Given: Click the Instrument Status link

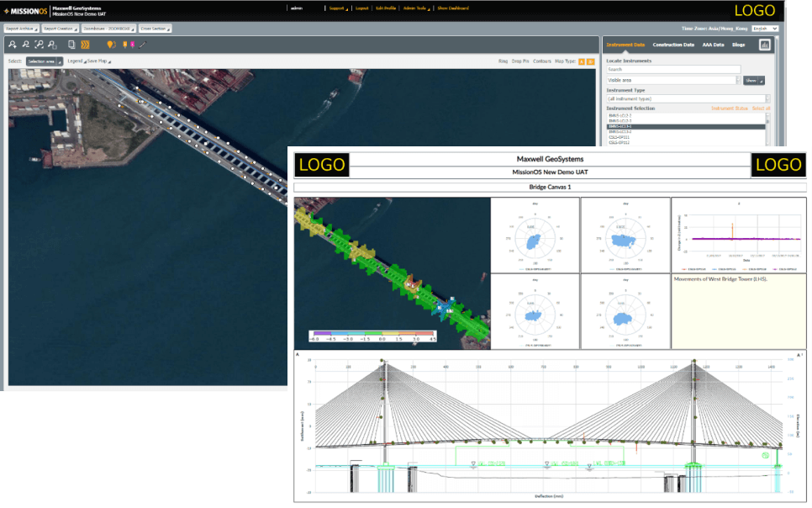Looking at the screenshot, I should (729, 108).
